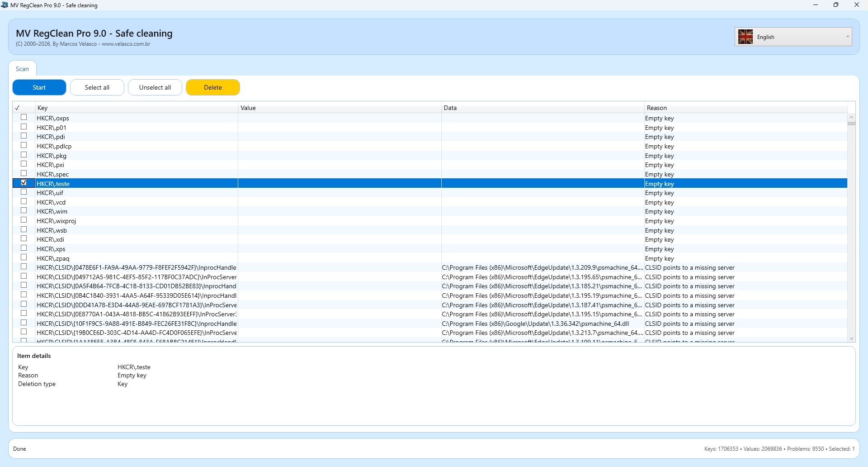Click the UK flag language icon

coord(745,37)
